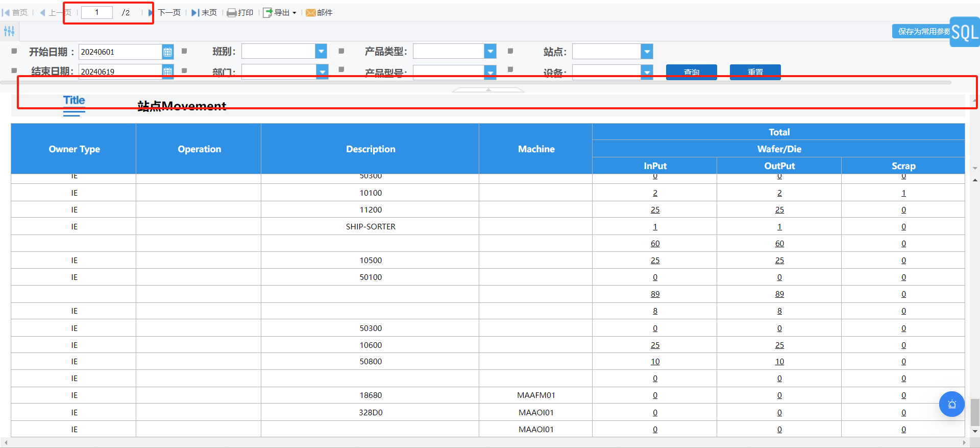980x448 pixels.
Task: Open OutPut link 1 in SHIP-SORTER row
Action: (x=779, y=227)
